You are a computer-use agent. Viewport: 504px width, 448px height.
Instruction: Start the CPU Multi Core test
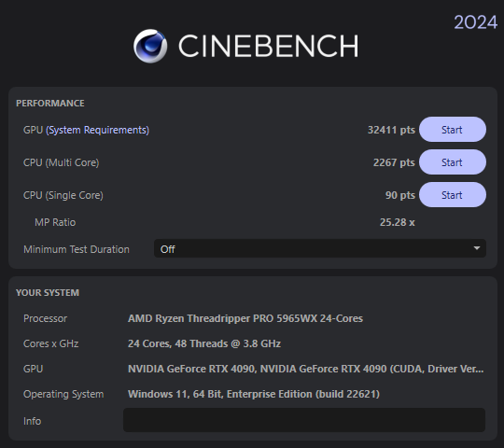[x=453, y=162]
